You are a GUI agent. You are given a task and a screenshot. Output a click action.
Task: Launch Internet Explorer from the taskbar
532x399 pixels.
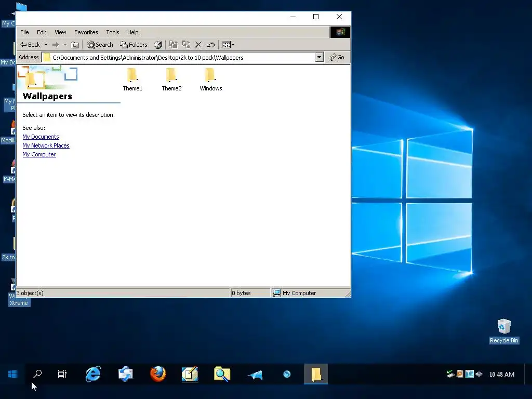(x=93, y=374)
